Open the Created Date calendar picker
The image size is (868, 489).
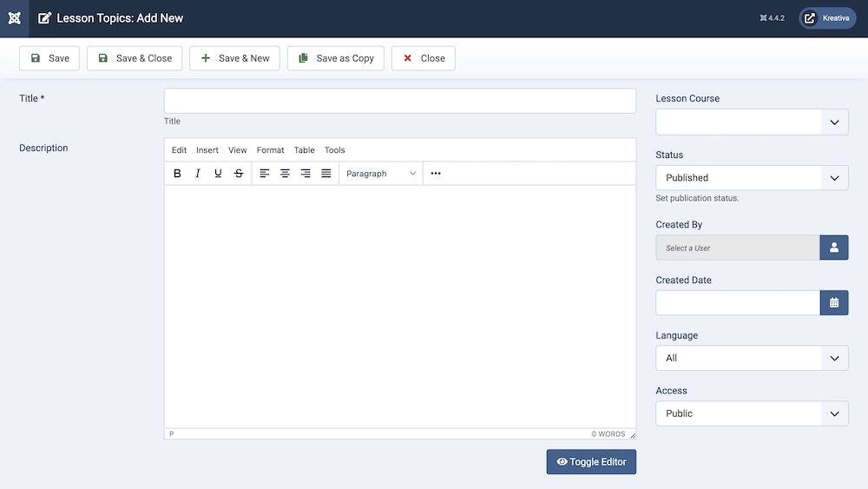pyautogui.click(x=833, y=303)
